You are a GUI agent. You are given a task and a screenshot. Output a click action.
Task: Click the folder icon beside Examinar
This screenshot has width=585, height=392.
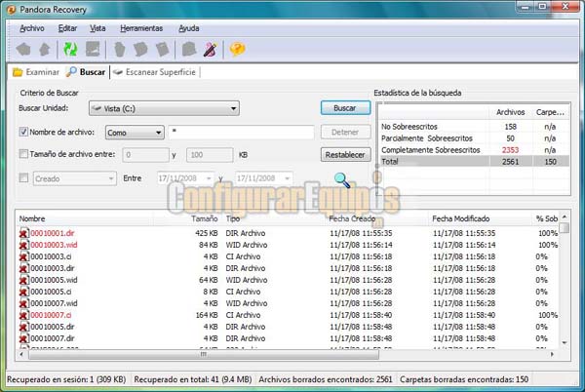click(18, 72)
